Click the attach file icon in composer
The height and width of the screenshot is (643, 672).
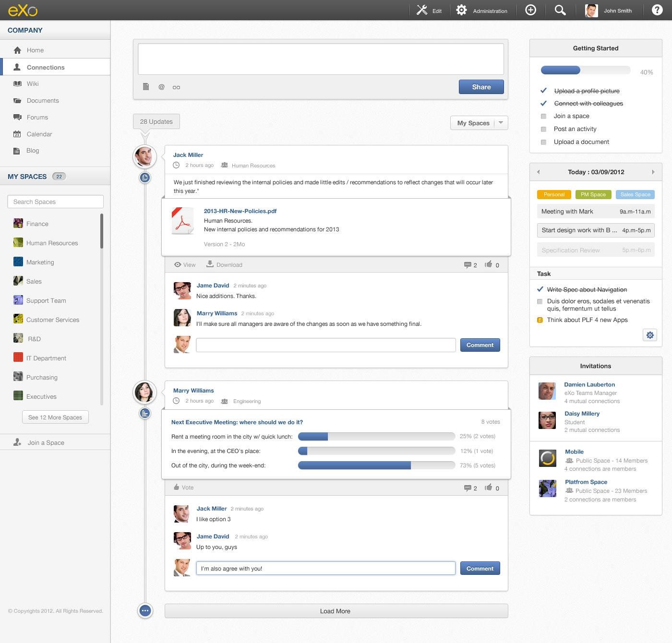pos(146,87)
